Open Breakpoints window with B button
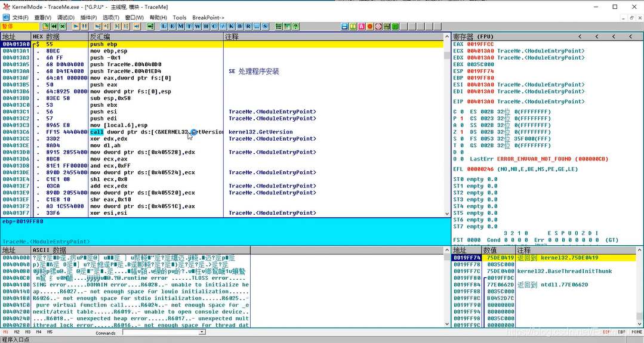Image resolution: width=644 pixels, height=343 pixels. coord(240,26)
